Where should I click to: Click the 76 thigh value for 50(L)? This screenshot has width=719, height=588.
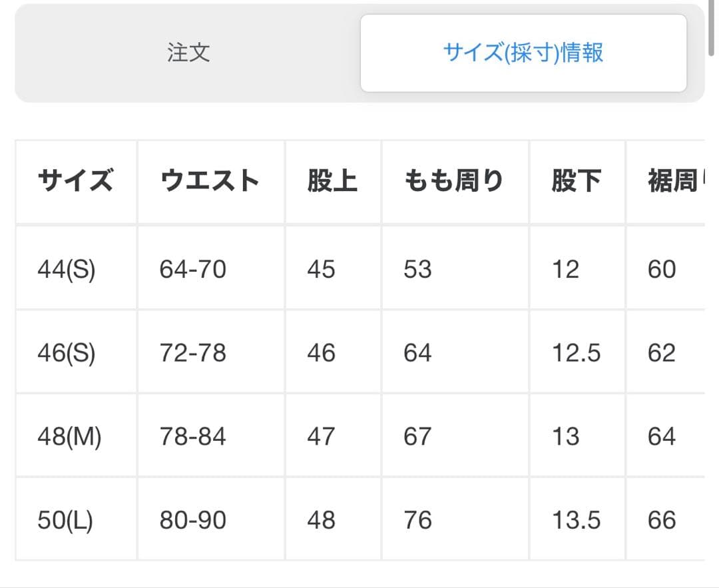coord(417,521)
